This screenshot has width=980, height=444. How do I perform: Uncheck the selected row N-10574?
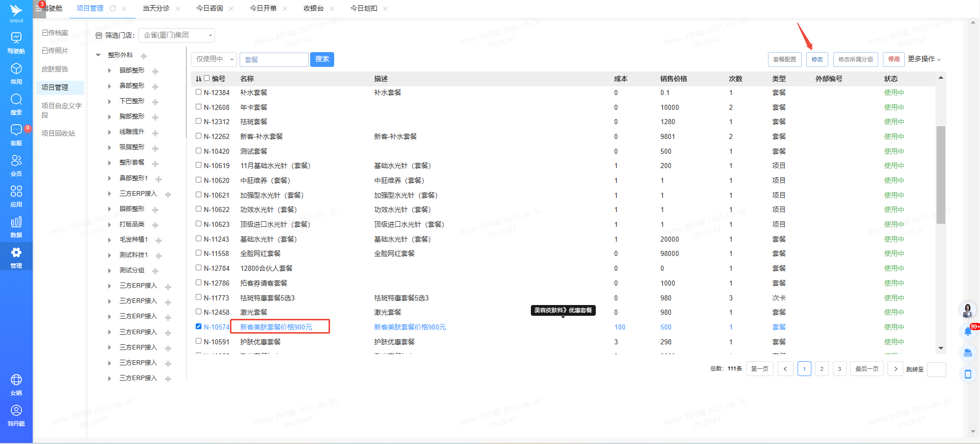[199, 326]
